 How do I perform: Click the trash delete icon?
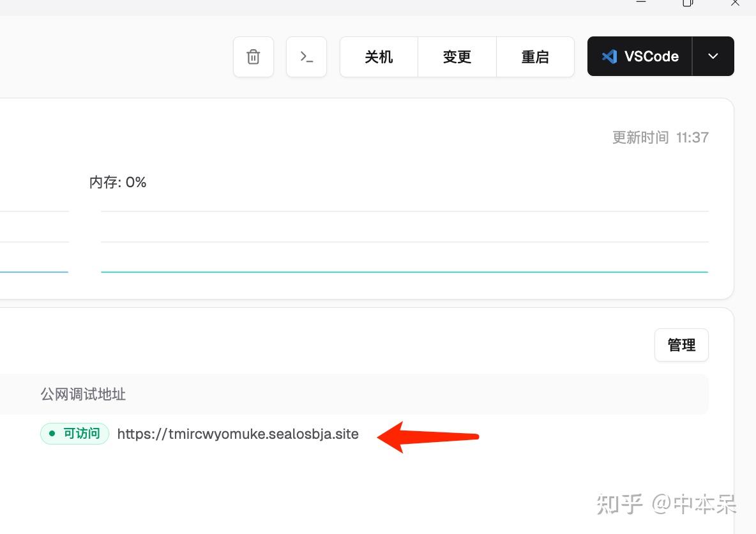(253, 56)
